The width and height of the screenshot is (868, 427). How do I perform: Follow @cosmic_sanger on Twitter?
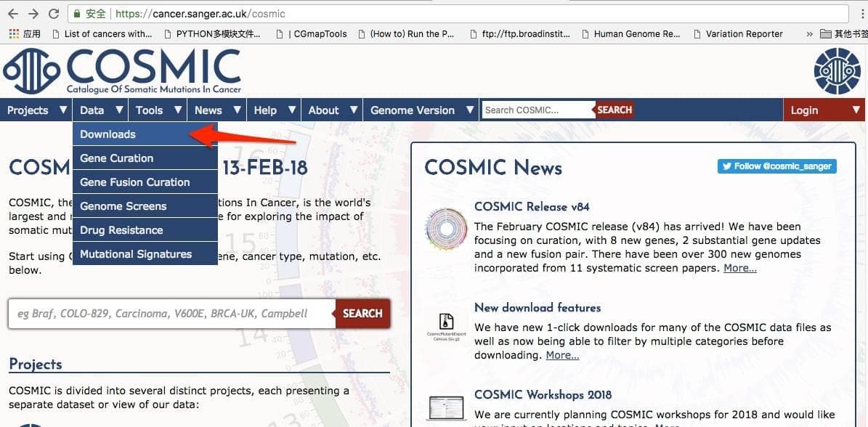(x=776, y=166)
